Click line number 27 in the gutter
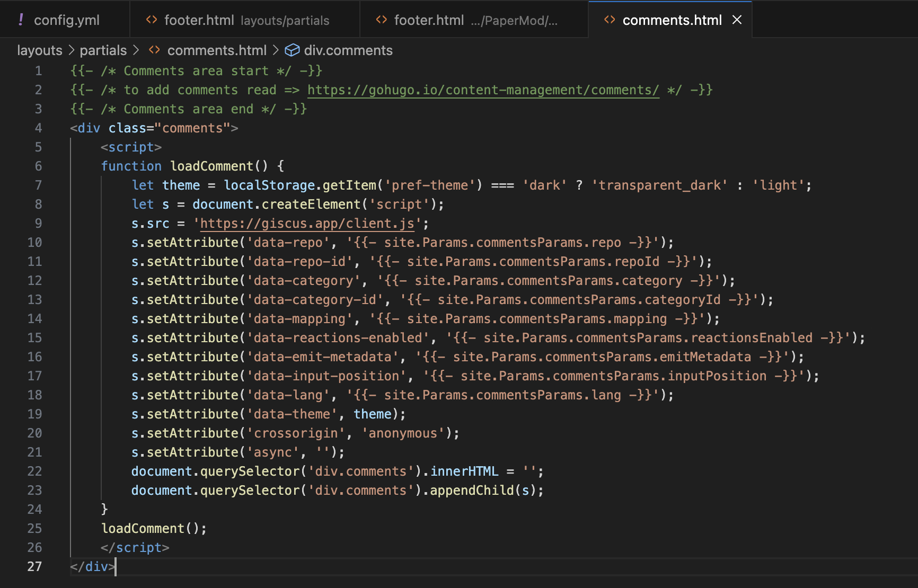918x588 pixels. pos(34,567)
